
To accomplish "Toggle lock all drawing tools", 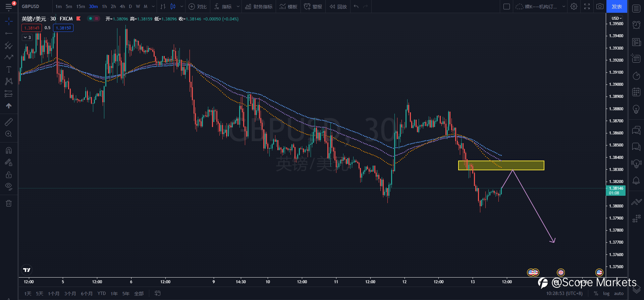I will 9,175.
